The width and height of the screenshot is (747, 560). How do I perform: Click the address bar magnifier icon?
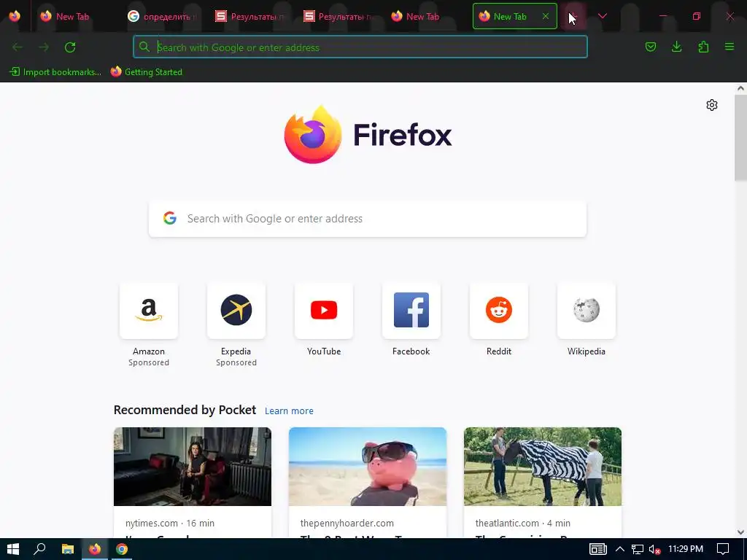[x=144, y=47]
